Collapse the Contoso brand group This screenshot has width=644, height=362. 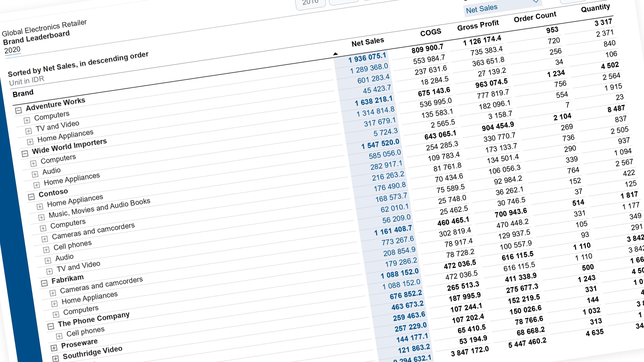click(31, 197)
